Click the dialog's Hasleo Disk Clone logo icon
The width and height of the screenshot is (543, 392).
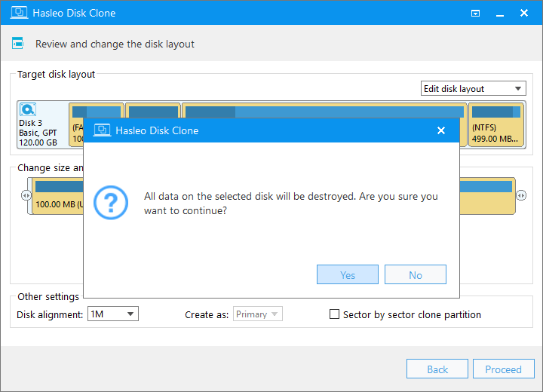[x=102, y=130]
